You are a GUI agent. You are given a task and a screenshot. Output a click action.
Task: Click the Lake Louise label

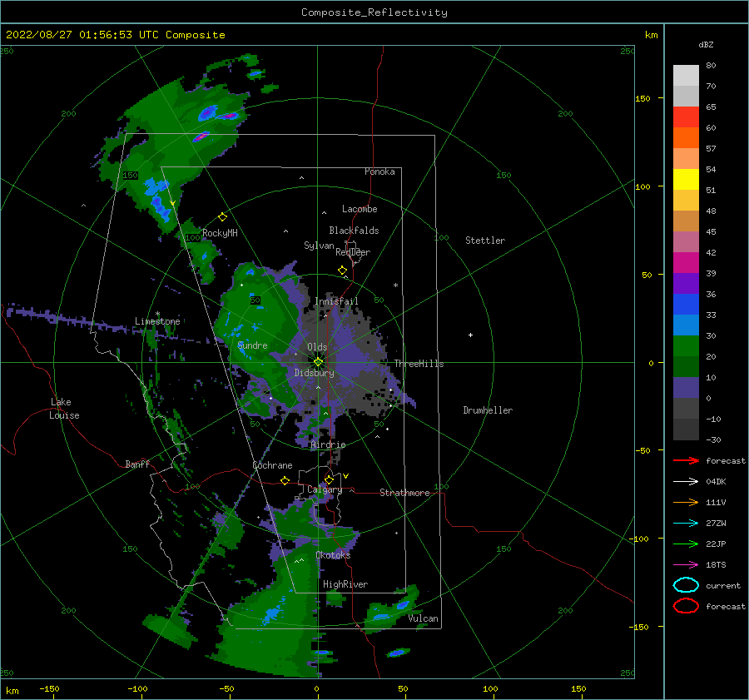64,409
